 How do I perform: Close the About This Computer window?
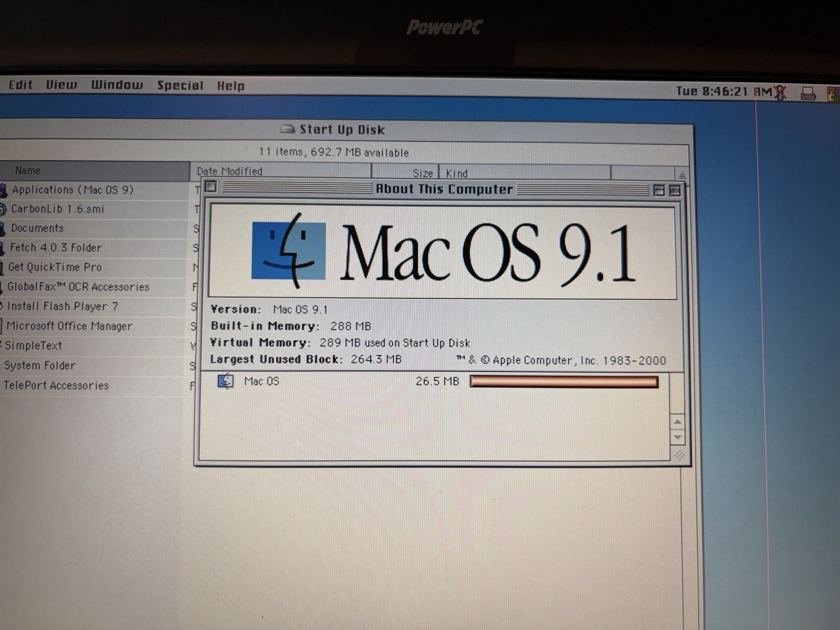[x=211, y=186]
